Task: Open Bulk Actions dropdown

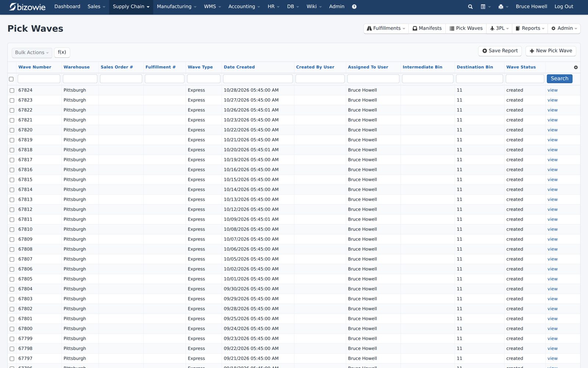Action: [32, 53]
